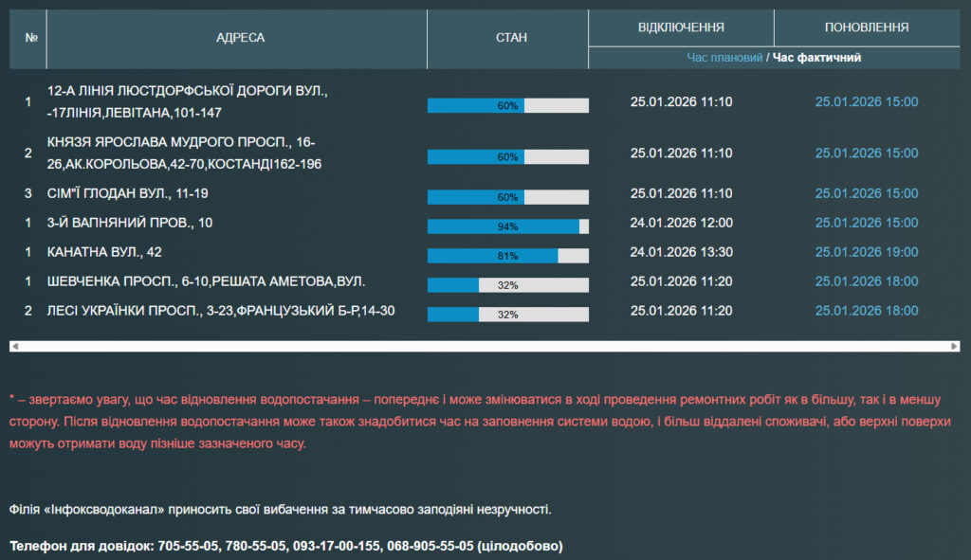This screenshot has height=560, width=971.
Task: Click the restoration time 25.01.2026 19:00
Action: 867,252
